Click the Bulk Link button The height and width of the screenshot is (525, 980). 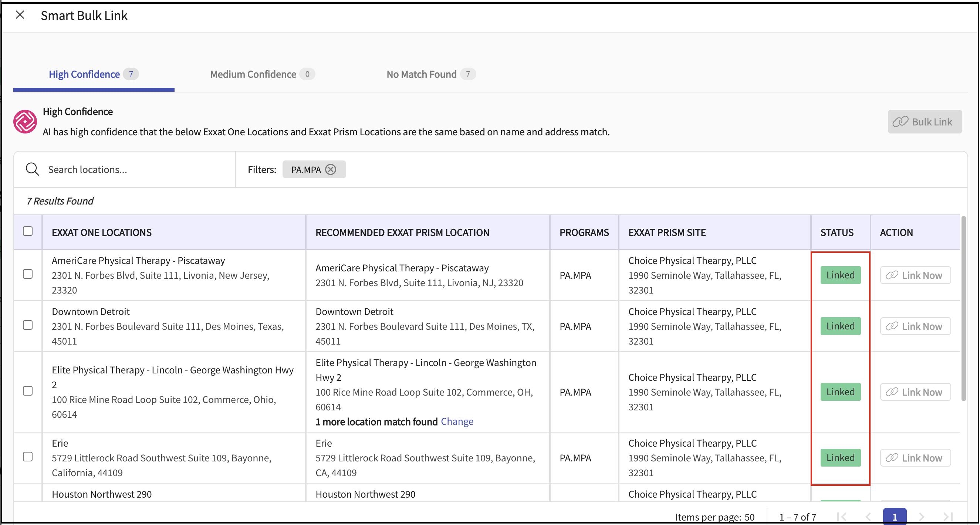coord(925,122)
